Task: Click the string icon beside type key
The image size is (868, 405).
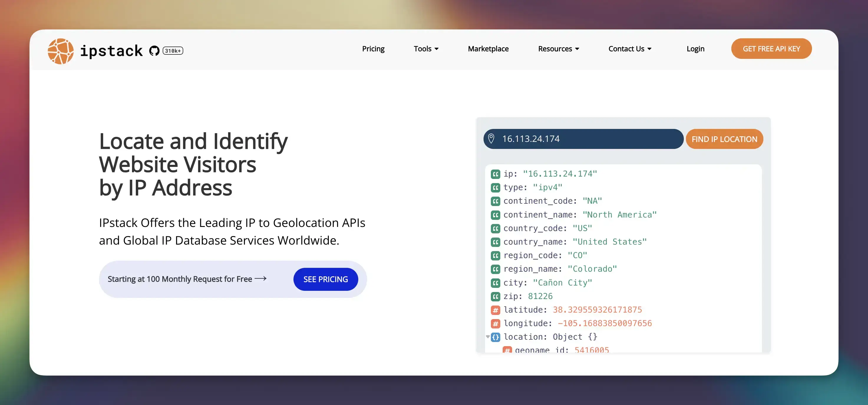Action: (x=495, y=187)
